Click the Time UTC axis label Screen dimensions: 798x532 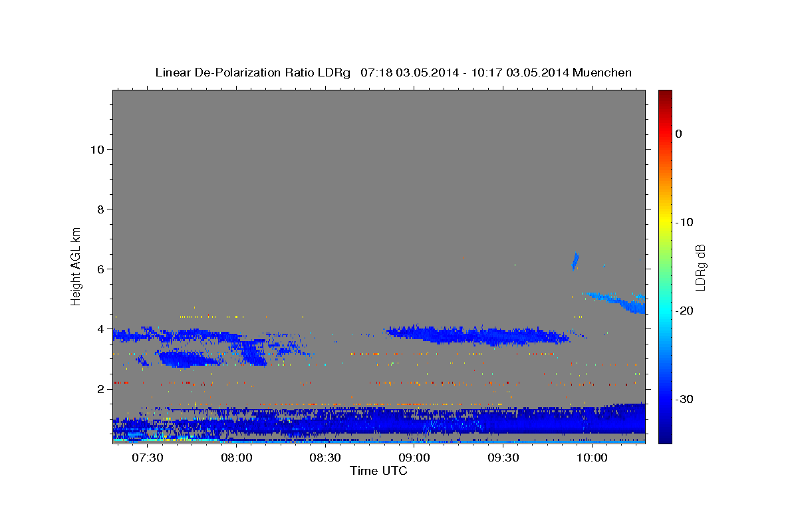point(378,471)
